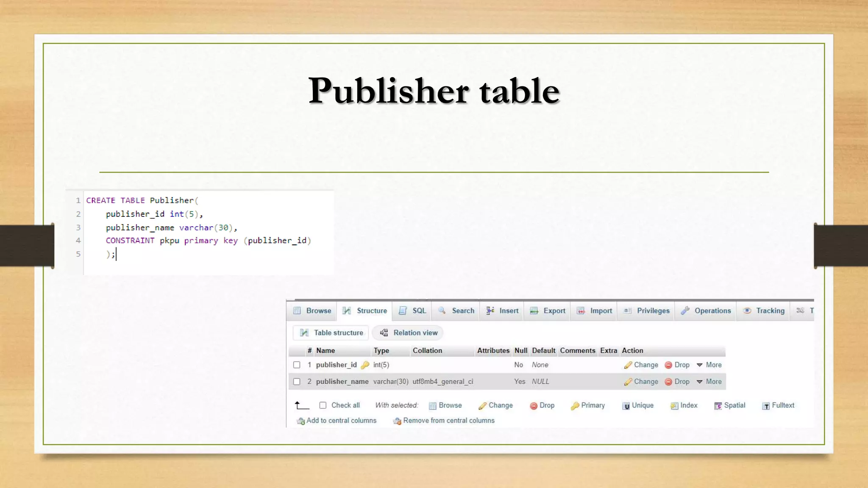Open the Import tab
This screenshot has height=488, width=868.
tap(594, 311)
